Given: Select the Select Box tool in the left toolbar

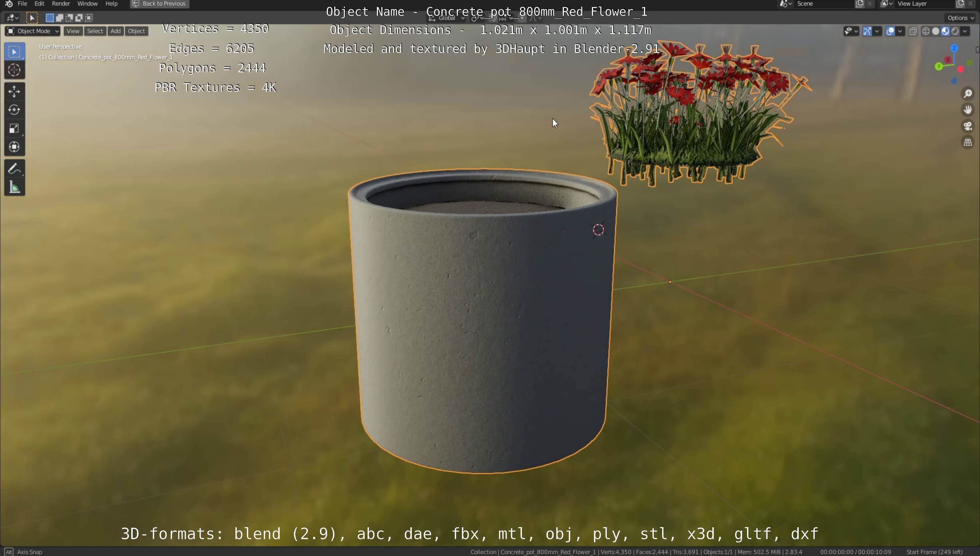Looking at the screenshot, I should coord(15,51).
